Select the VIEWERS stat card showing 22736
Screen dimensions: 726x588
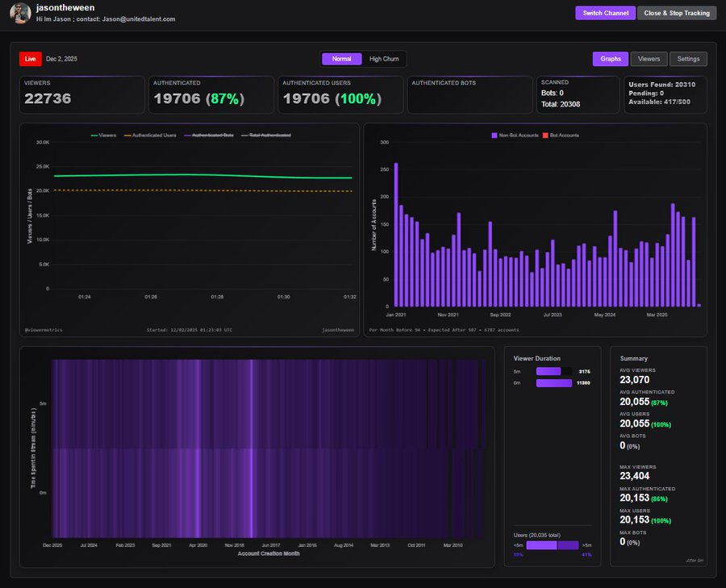click(x=81, y=94)
